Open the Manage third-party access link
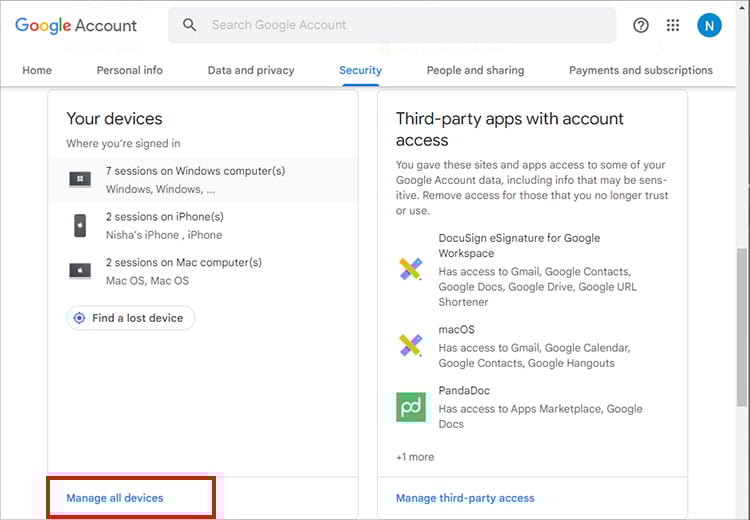Screen dimensions: 750x520 (x=465, y=498)
